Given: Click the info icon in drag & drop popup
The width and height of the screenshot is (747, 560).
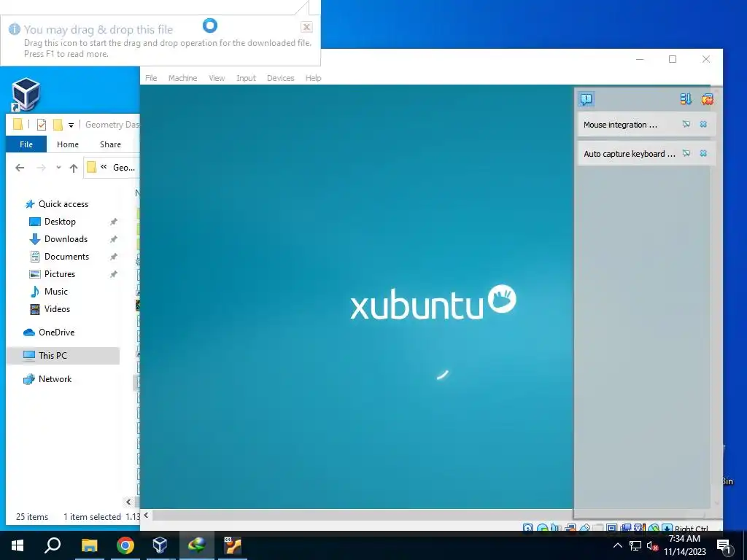Looking at the screenshot, I should point(15,29).
